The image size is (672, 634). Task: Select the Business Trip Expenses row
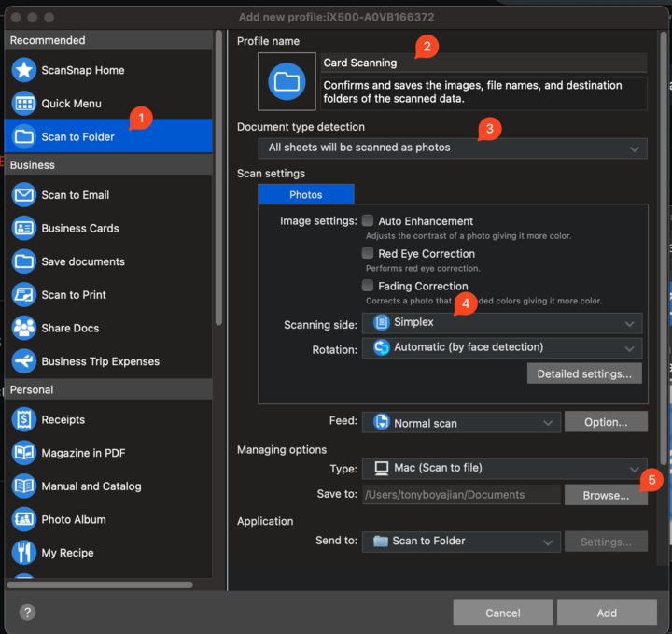tap(108, 361)
